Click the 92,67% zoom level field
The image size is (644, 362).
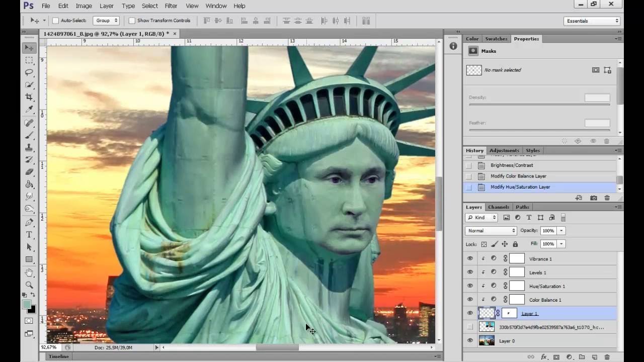tap(50, 347)
